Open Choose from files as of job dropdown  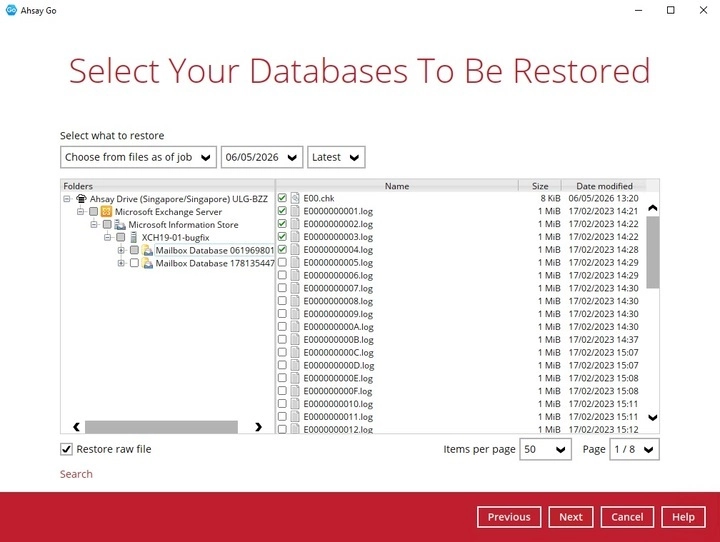click(x=138, y=157)
